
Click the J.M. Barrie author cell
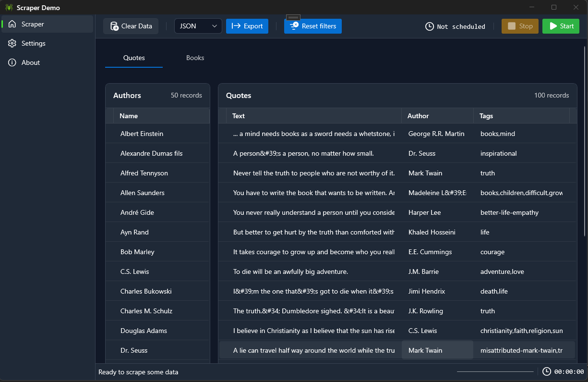tap(437, 271)
